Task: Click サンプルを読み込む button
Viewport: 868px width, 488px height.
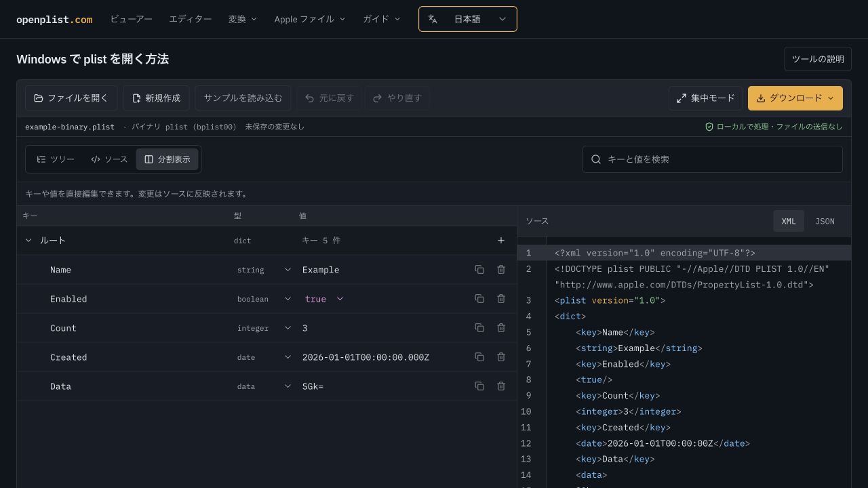Action: point(243,98)
